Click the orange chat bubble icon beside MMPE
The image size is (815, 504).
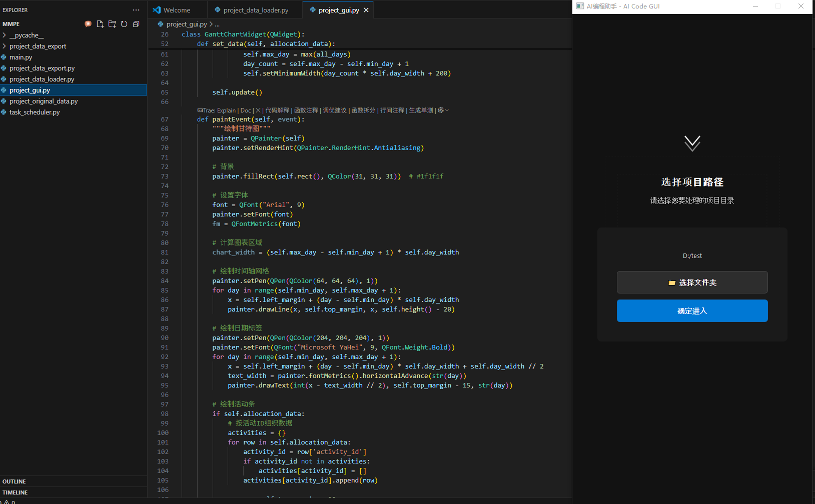(x=88, y=24)
